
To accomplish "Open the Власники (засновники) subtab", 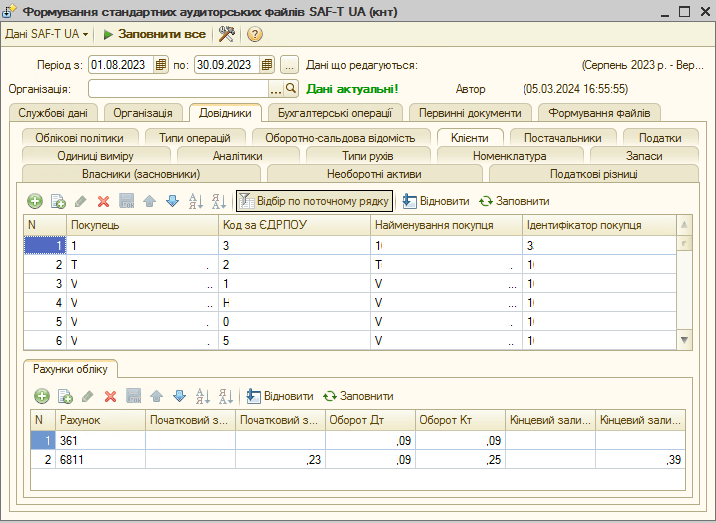I will [141, 174].
